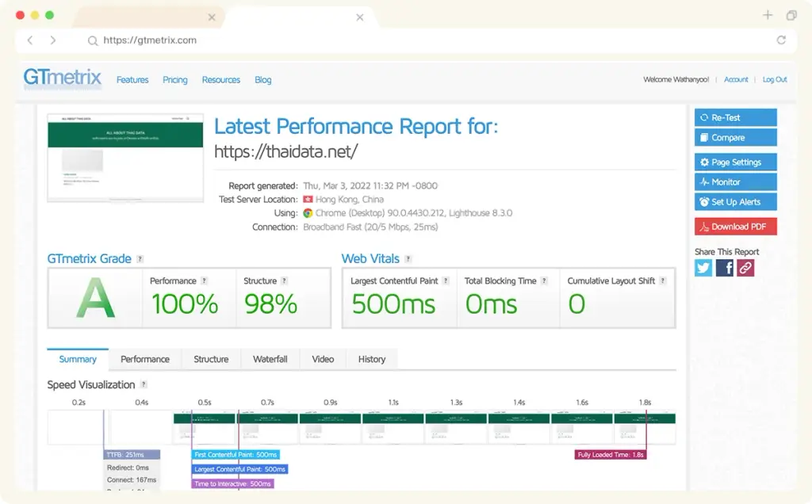Screen dimensions: 812x504
Task: Click the Connect: 167ms timing entry
Action: point(132,480)
